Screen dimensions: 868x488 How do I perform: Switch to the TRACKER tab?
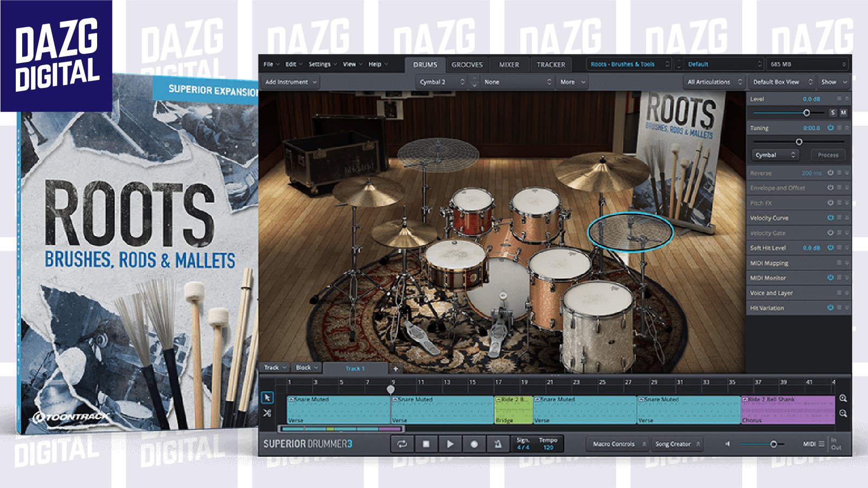click(x=551, y=65)
